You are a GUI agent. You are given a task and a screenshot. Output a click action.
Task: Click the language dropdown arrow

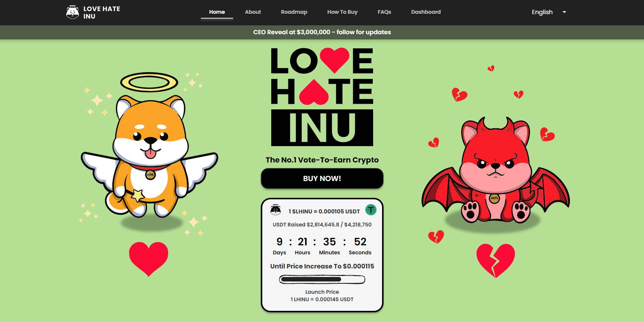click(564, 12)
